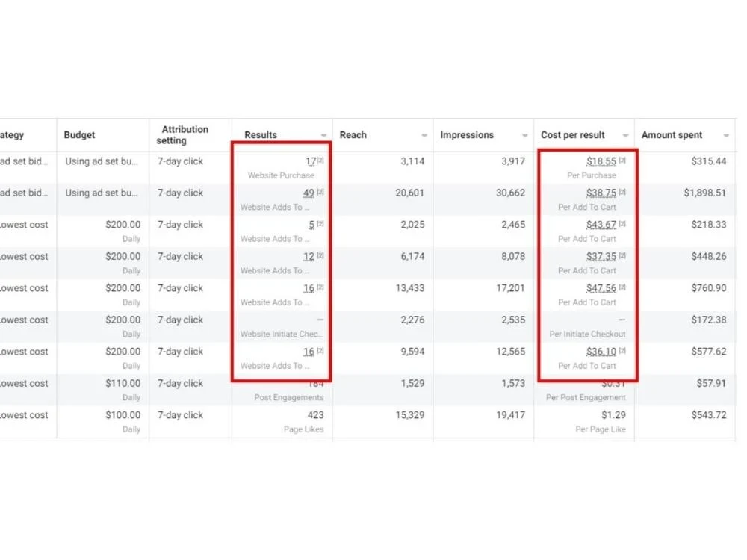
Task: Select the $110.00 daily budget cell
Action: (x=123, y=383)
